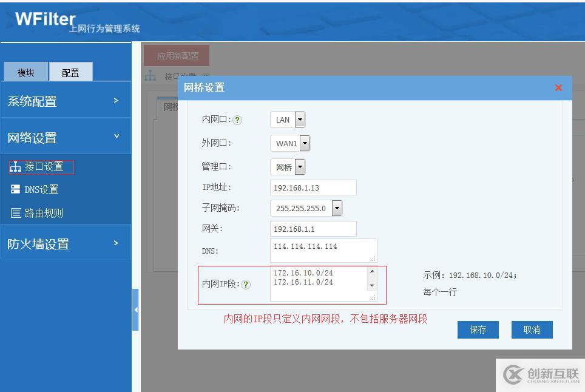Image resolution: width=585 pixels, height=392 pixels.
Task: Switch to the 配置 tab
Action: 71,72
